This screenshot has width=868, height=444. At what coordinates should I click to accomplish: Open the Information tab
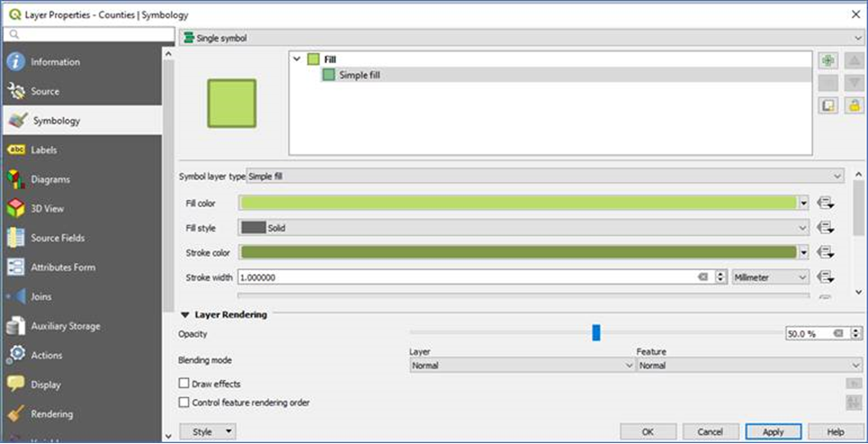coord(82,62)
